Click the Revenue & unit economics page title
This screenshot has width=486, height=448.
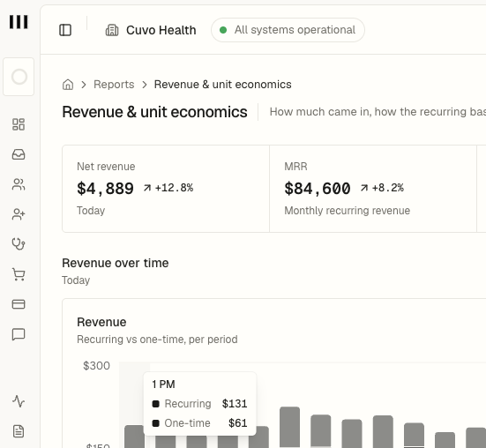click(154, 112)
